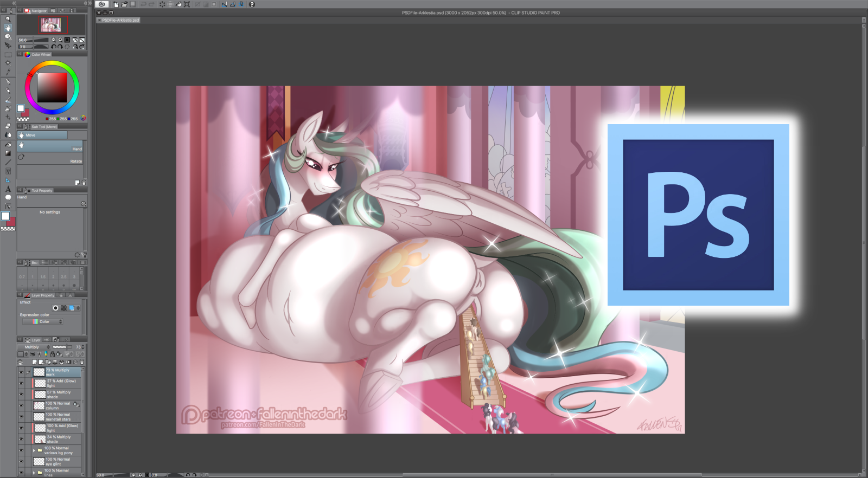Select the Balloon speech bubble tool
868x478 pixels.
pos(8,197)
